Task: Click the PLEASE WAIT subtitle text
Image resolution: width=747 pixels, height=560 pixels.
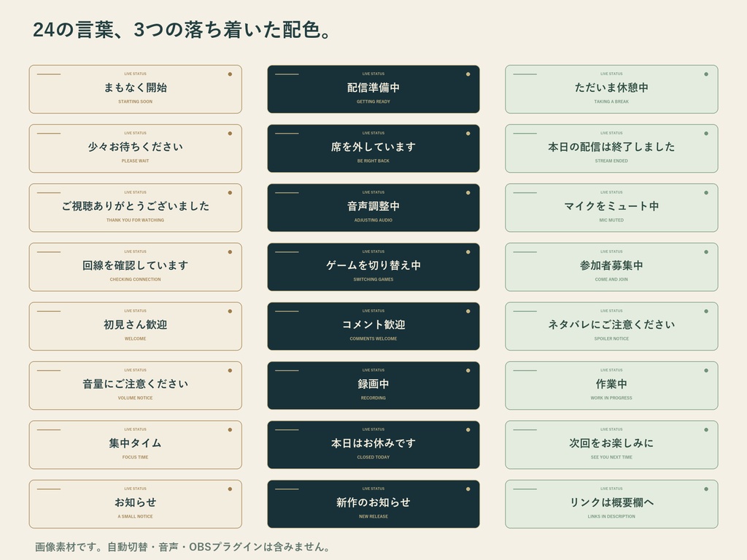Action: [135, 161]
